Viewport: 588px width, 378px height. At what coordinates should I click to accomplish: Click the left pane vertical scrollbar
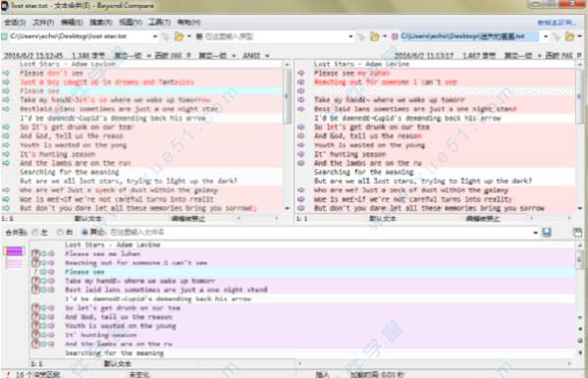(x=288, y=136)
